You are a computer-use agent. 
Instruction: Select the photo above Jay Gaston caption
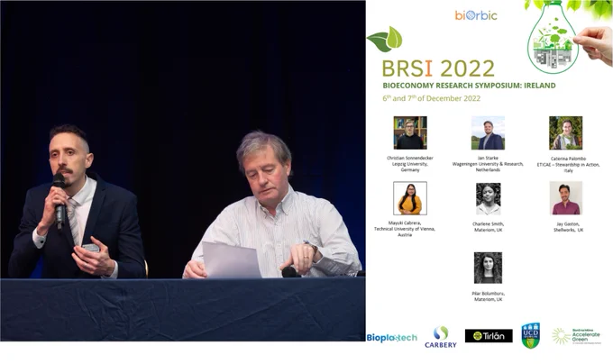coord(566,198)
